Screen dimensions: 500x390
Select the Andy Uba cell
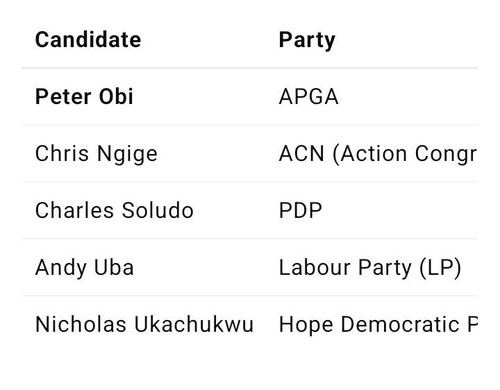click(84, 268)
